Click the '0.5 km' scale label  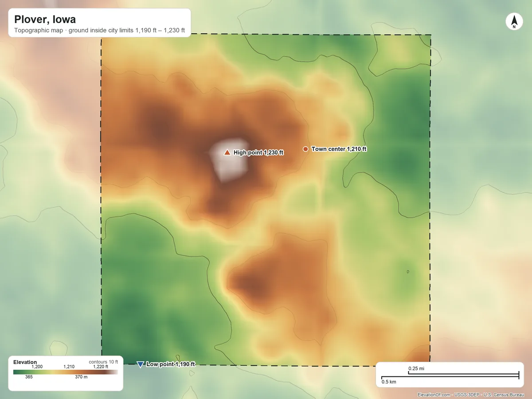tap(389, 382)
